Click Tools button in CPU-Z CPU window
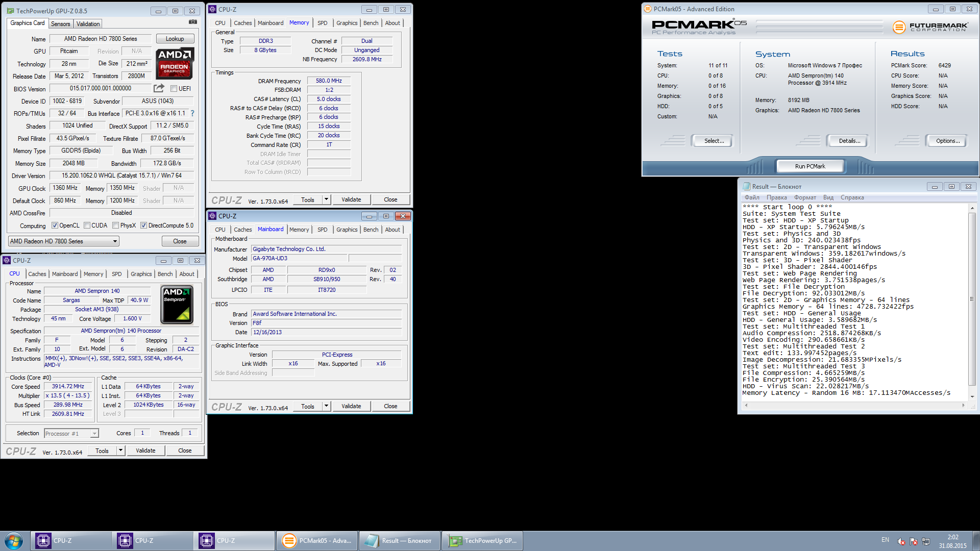Screen dimensions: 980x551 click(x=102, y=450)
